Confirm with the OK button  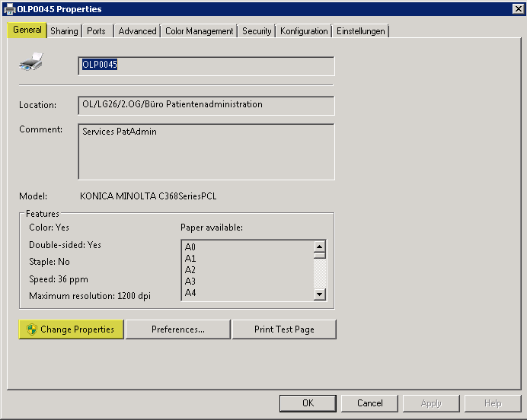click(308, 403)
